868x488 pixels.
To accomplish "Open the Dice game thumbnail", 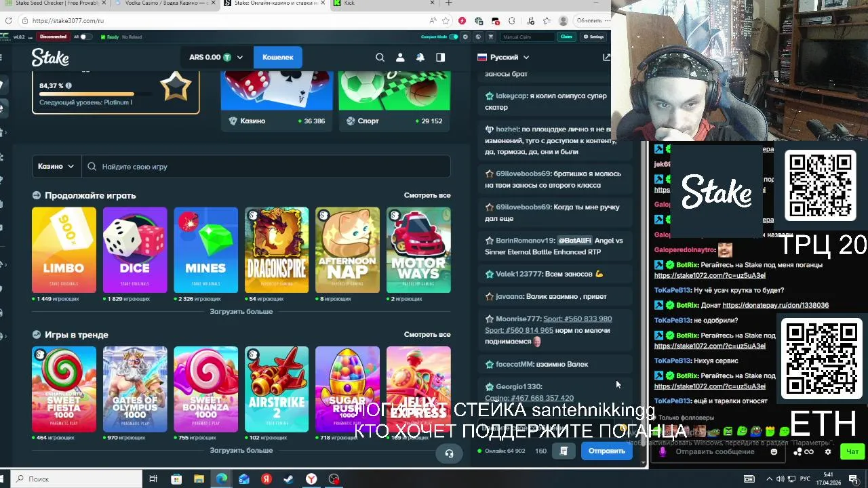I will pyautogui.click(x=135, y=250).
